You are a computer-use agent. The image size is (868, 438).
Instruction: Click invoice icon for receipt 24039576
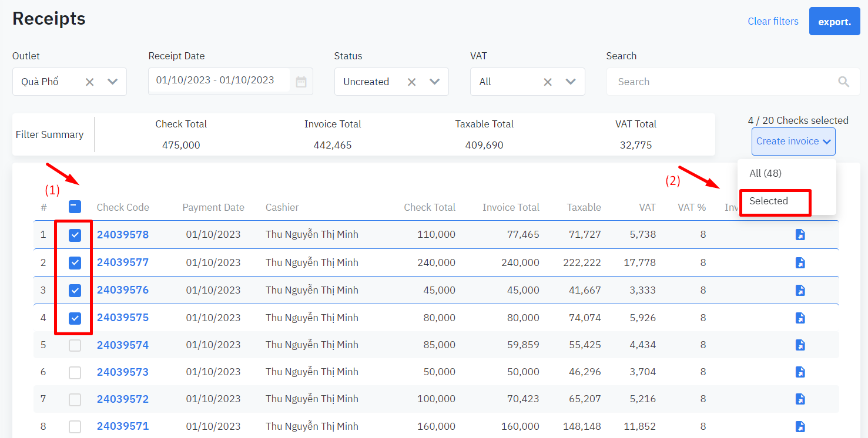pos(800,290)
